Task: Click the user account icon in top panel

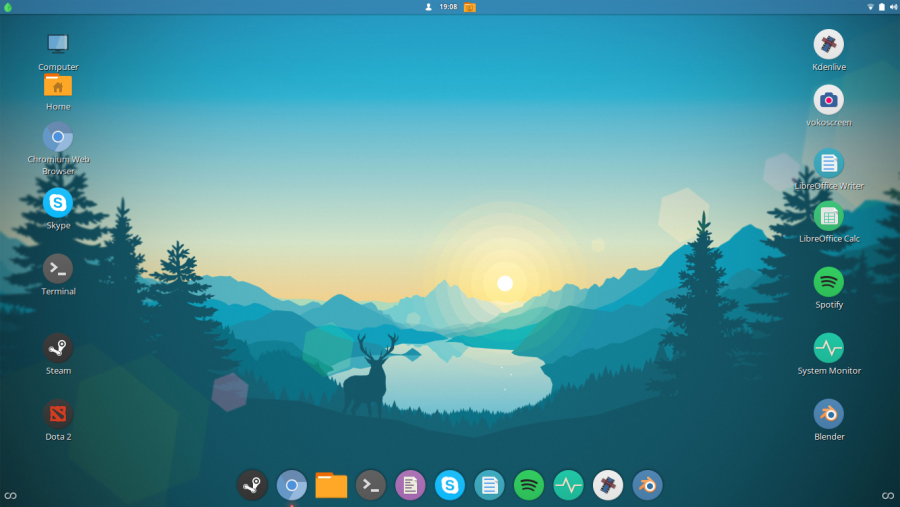Action: [428, 7]
